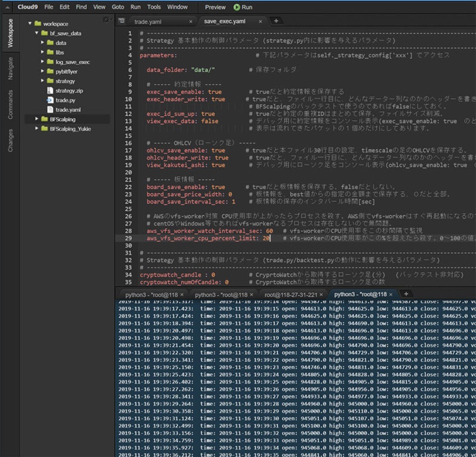Screen dimensions: 476x457
Task: Close the save_exec.yaml editor tab
Action: point(260,22)
